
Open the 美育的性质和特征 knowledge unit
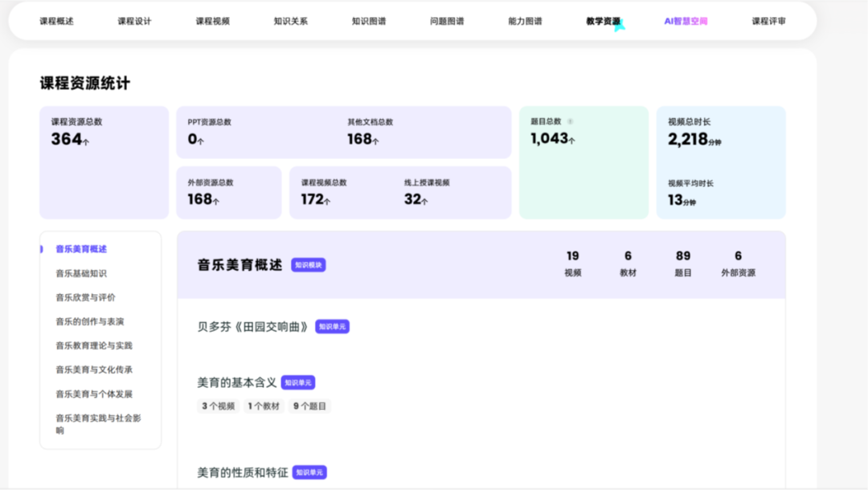click(x=242, y=472)
